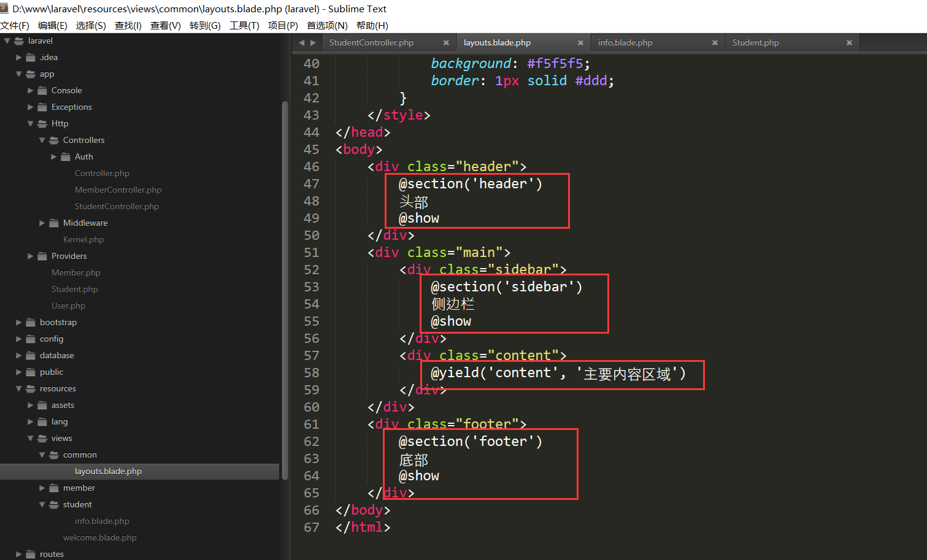Close the Student.php tab
This screenshot has height=560, width=927.
pyautogui.click(x=849, y=43)
